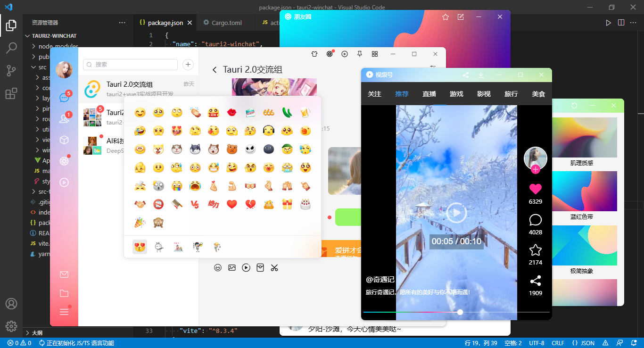Click the plus button beside the search box
This screenshot has width=644, height=348.
point(188,65)
